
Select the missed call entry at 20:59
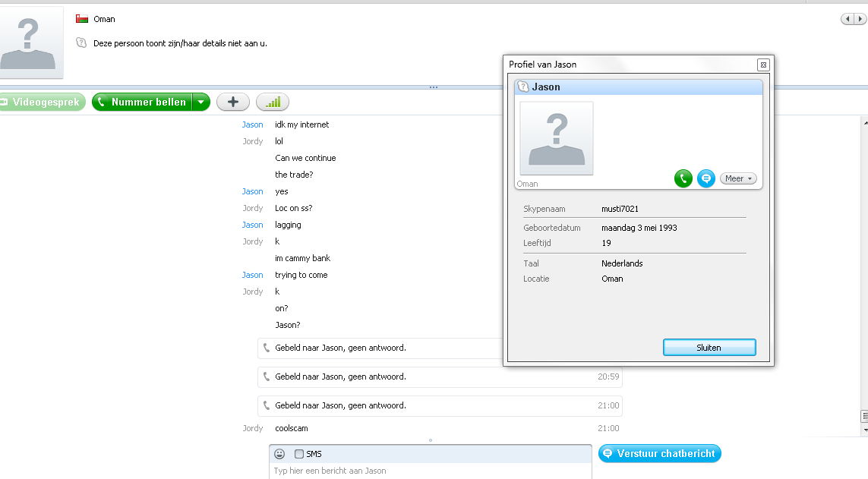coord(440,377)
